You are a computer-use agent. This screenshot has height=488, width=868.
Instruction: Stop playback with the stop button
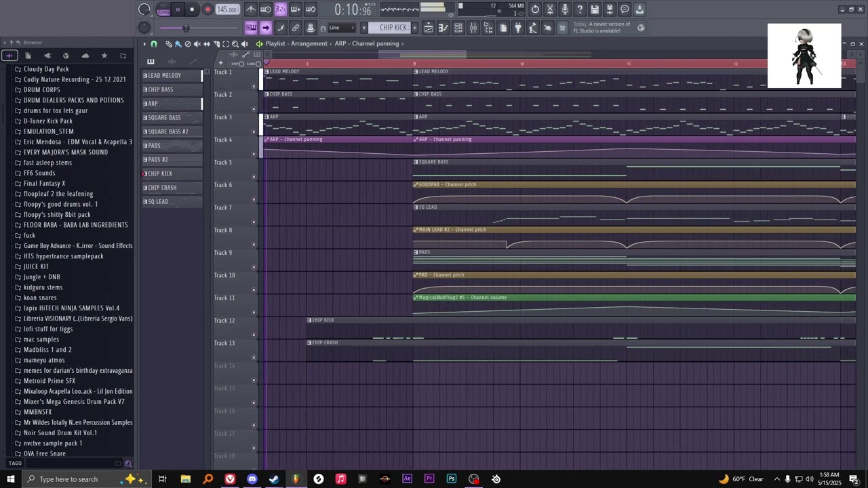coord(192,9)
